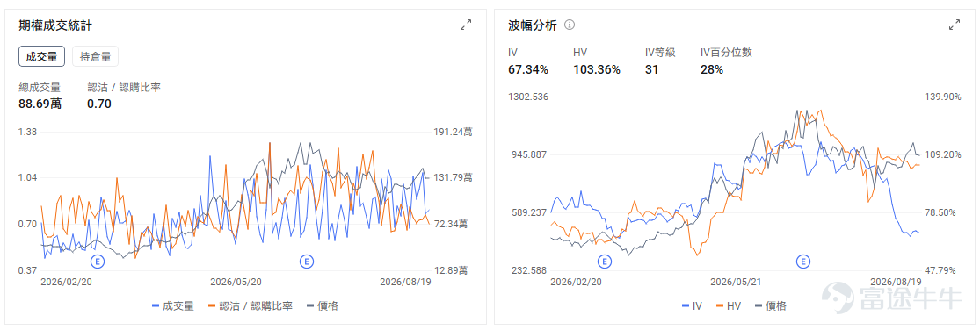The width and height of the screenshot is (980, 330).
Task: Click the 78.50% axis label
Action: (941, 212)
